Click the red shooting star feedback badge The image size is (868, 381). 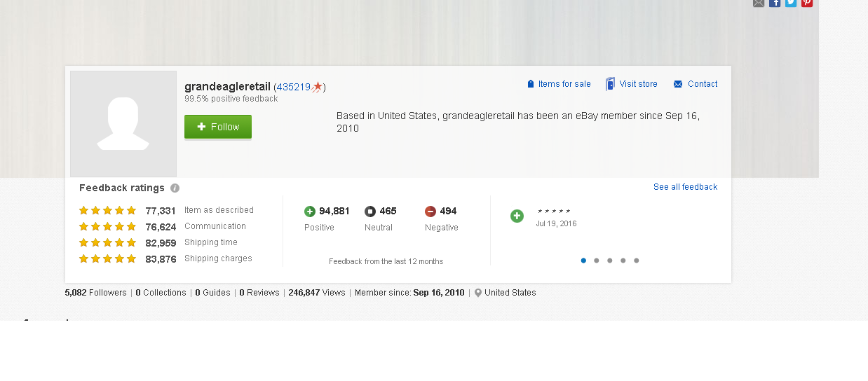coord(317,87)
